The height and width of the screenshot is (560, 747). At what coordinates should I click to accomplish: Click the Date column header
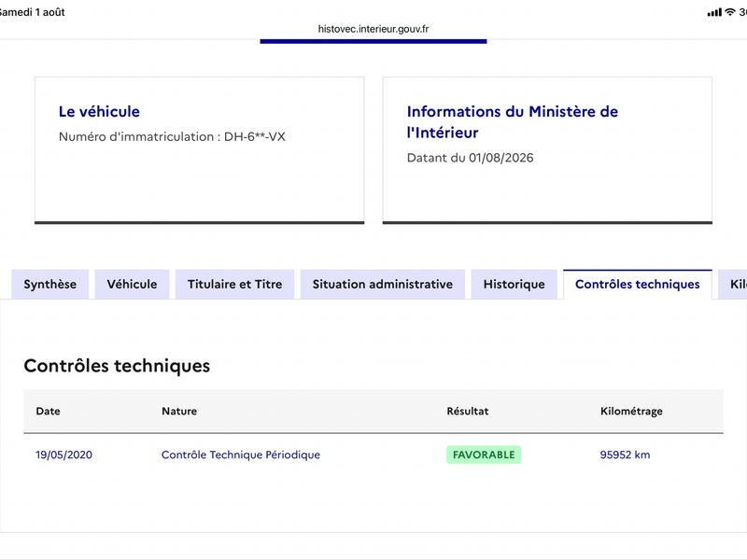pyautogui.click(x=49, y=411)
